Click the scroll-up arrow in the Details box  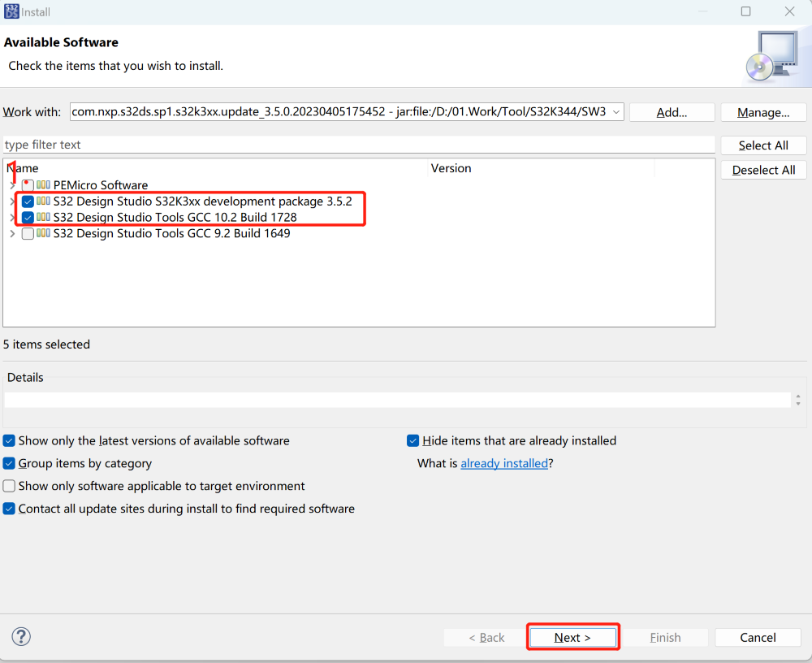click(798, 396)
